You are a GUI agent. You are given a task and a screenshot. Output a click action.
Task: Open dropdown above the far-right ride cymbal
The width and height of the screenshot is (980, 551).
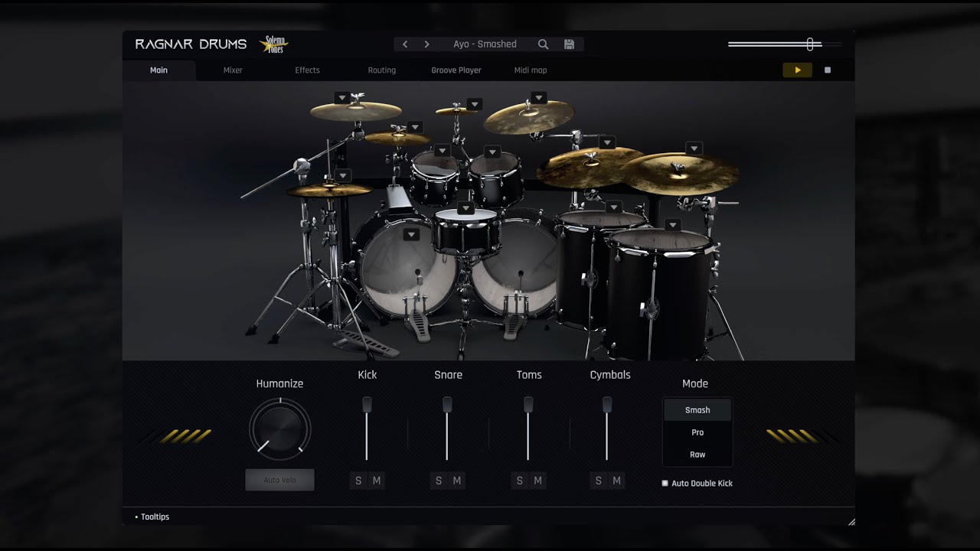click(x=694, y=148)
